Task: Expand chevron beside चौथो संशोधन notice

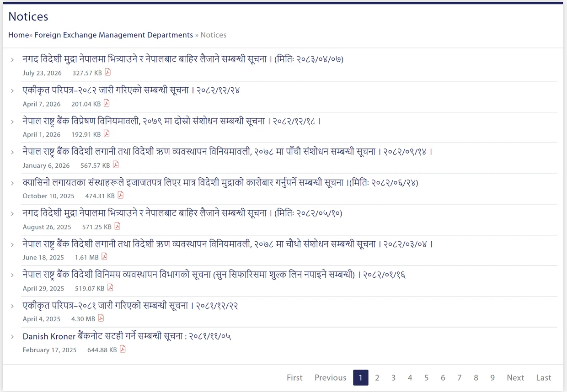Action: click(x=12, y=244)
